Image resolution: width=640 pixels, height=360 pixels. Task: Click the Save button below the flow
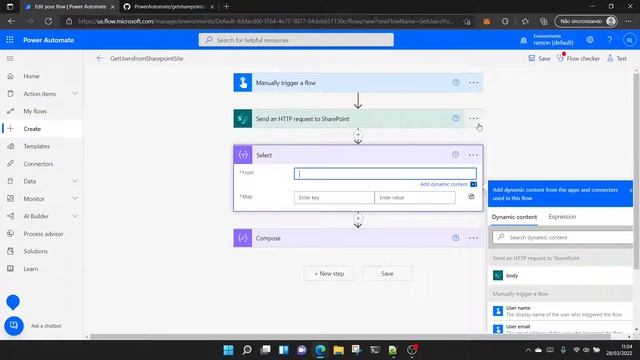point(387,273)
